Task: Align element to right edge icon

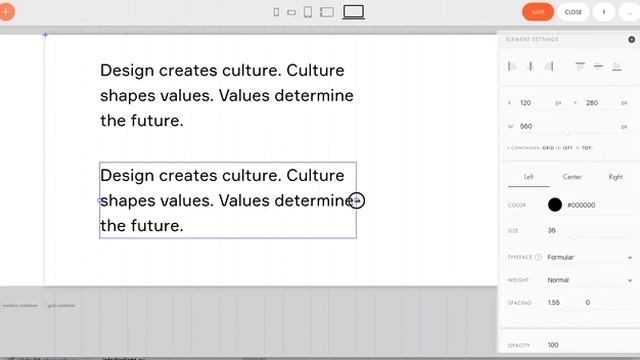Action: 549,66
